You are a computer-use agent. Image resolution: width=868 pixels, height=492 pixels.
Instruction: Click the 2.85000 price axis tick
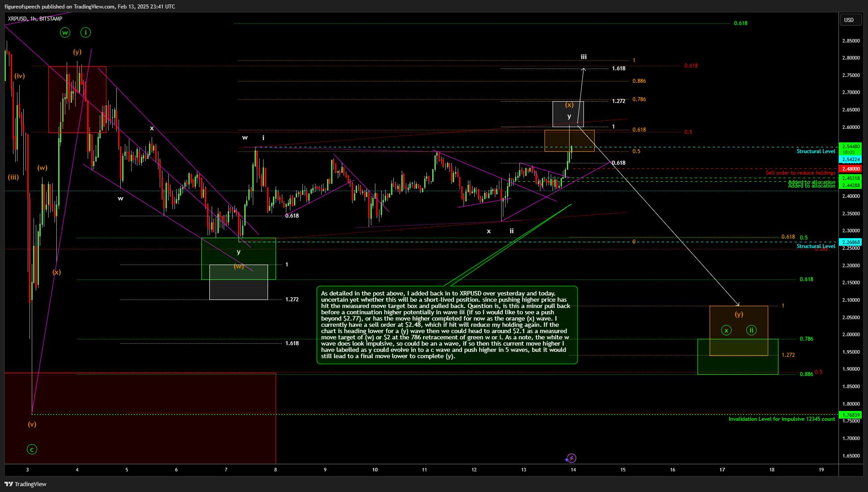click(851, 41)
